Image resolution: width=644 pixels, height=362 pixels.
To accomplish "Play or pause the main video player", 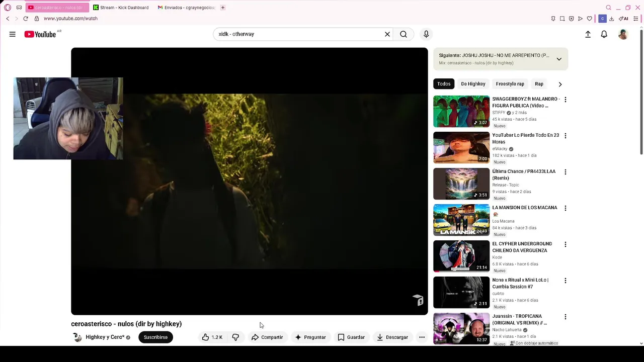I will click(250, 181).
